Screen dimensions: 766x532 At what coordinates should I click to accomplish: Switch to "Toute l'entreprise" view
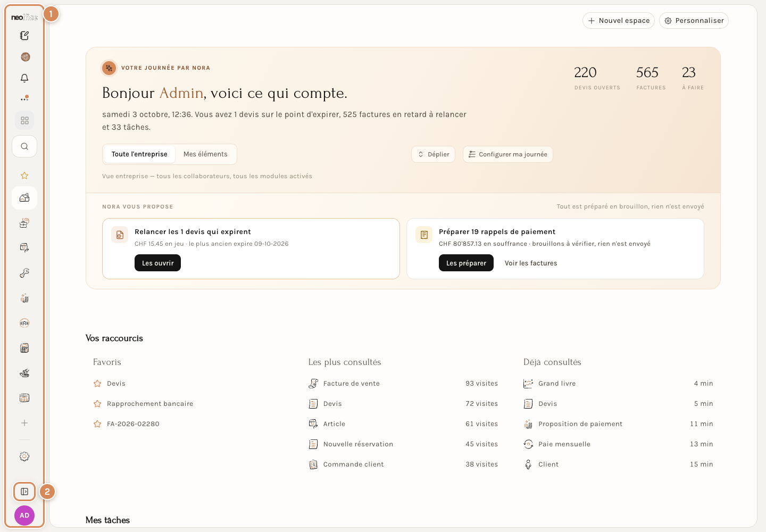pos(139,154)
